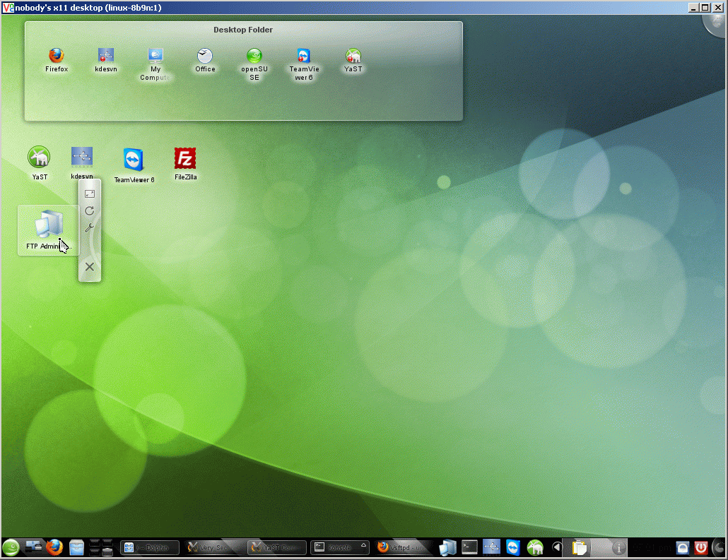Expand hidden system tray icons arrow
Viewport: 728px width, 560px height.
(557, 548)
